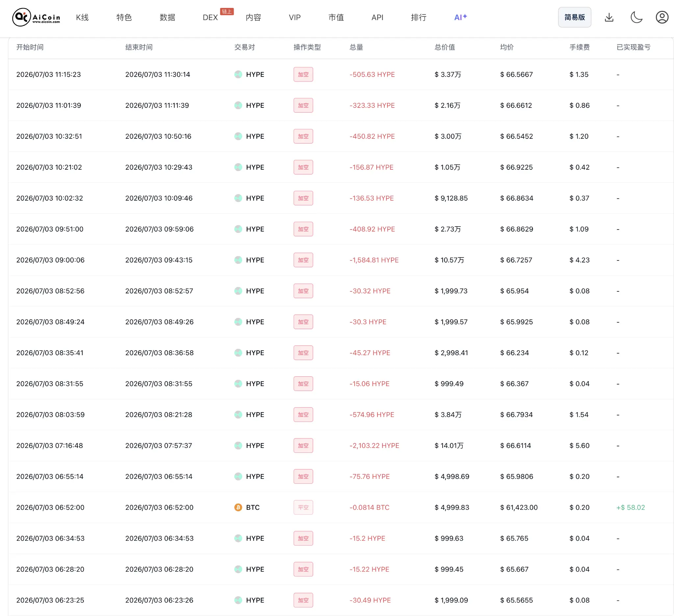Click the +$ 58.02 realized profit value
Viewport: 674px width, 616px height.
(631, 507)
